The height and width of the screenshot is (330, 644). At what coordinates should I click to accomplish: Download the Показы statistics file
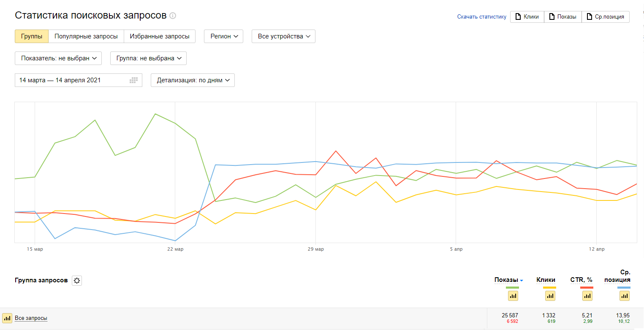pyautogui.click(x=562, y=17)
